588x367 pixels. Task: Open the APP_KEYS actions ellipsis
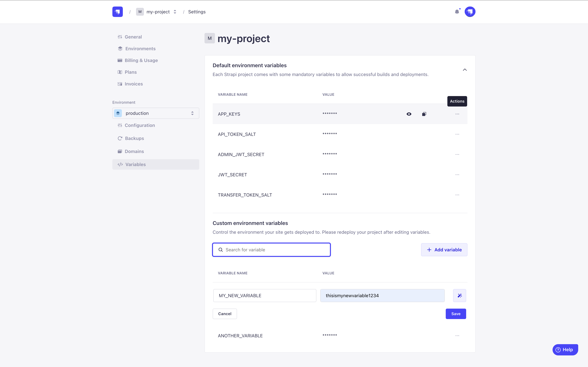[x=457, y=114]
